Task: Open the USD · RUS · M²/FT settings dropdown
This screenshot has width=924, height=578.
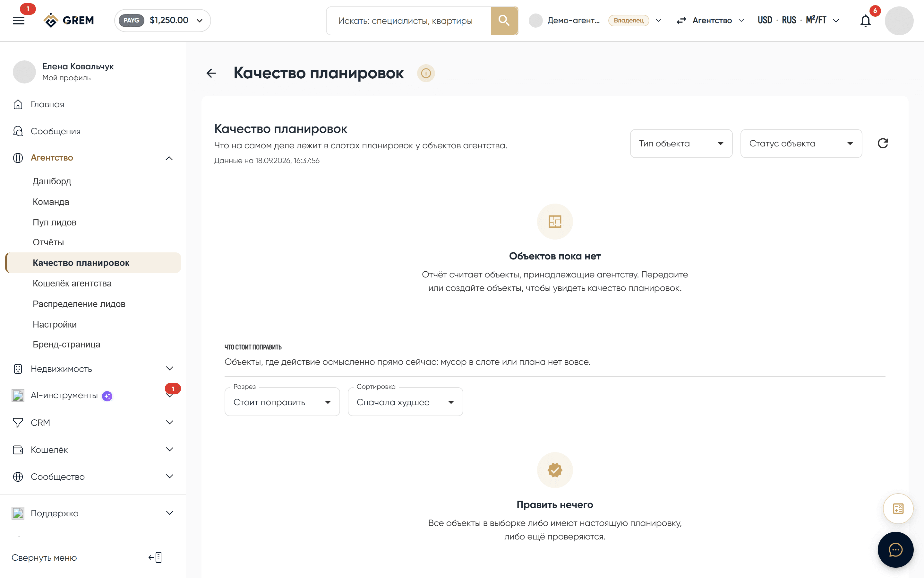Action: 798,20
